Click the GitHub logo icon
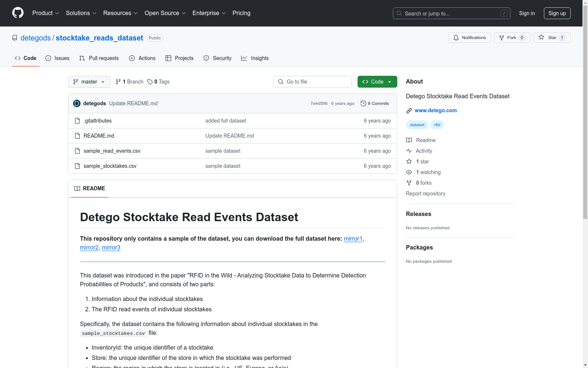The image size is (588, 368). 18,13
